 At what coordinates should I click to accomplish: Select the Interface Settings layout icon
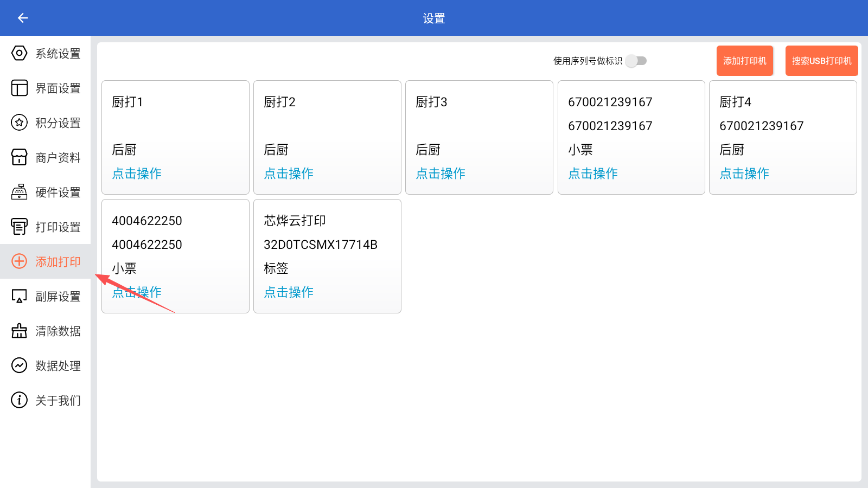(x=19, y=88)
